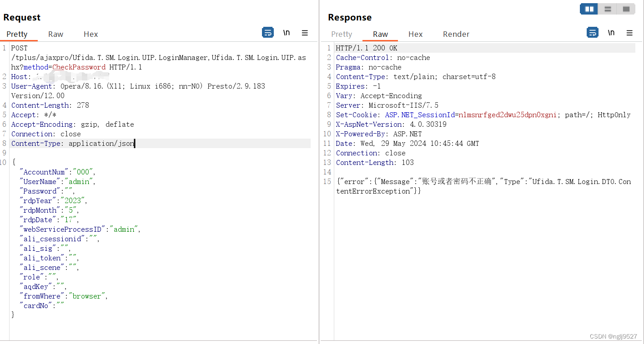Click the "ali_csessionid" JSON line
Image resolution: width=644 pixels, height=344 pixels.
pos(59,239)
